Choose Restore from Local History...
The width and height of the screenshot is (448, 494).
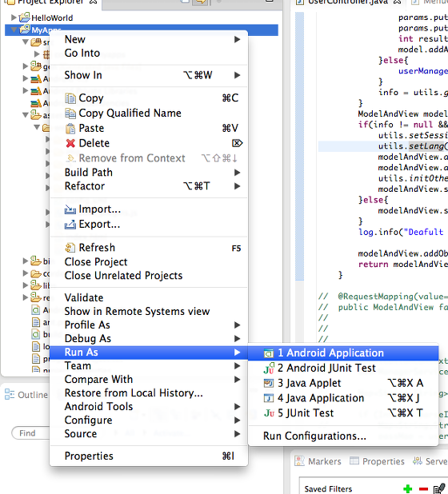(x=149, y=393)
